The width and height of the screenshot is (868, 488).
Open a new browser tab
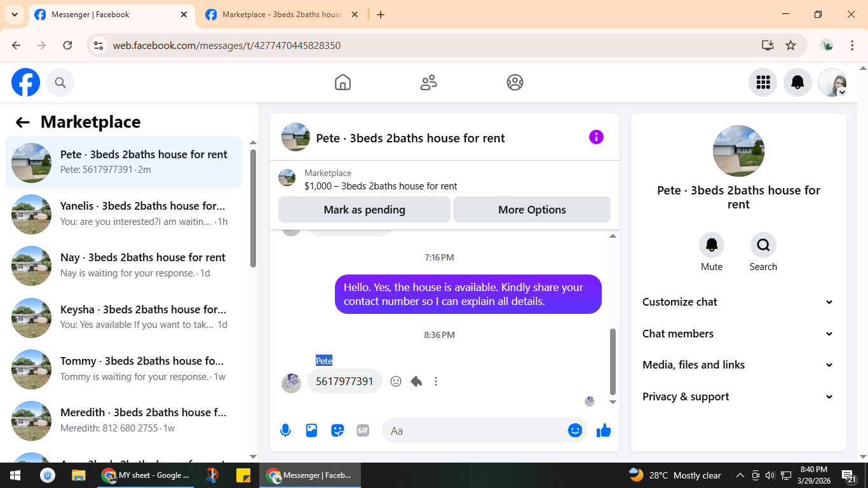coord(381,15)
